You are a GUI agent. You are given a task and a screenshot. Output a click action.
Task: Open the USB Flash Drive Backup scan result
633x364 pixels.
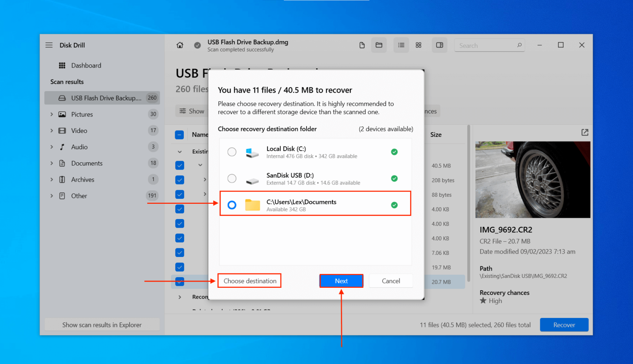click(102, 98)
